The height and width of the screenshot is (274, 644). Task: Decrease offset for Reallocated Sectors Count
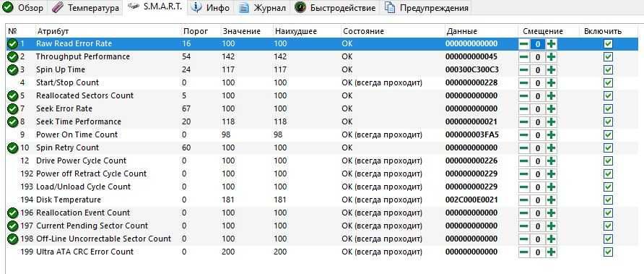click(524, 96)
